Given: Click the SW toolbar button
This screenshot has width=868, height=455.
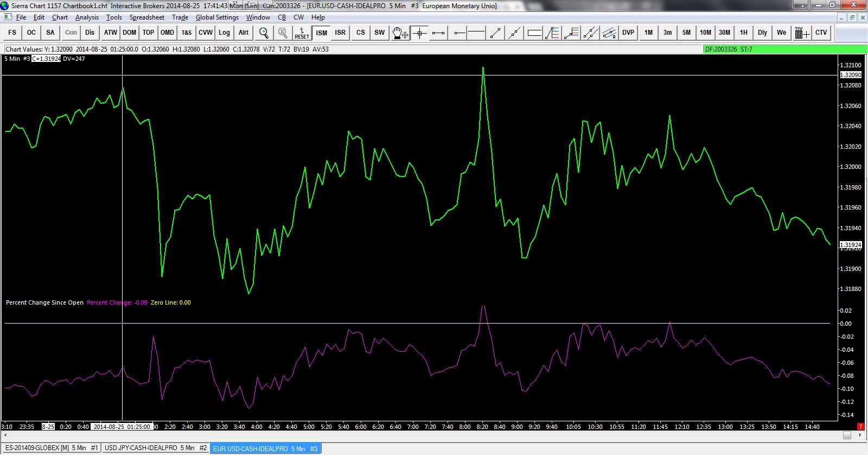Looking at the screenshot, I should click(380, 33).
